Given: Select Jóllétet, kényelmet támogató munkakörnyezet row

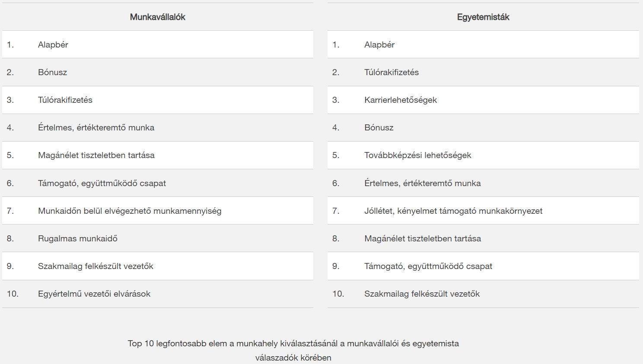Looking at the screenshot, I should [x=453, y=211].
